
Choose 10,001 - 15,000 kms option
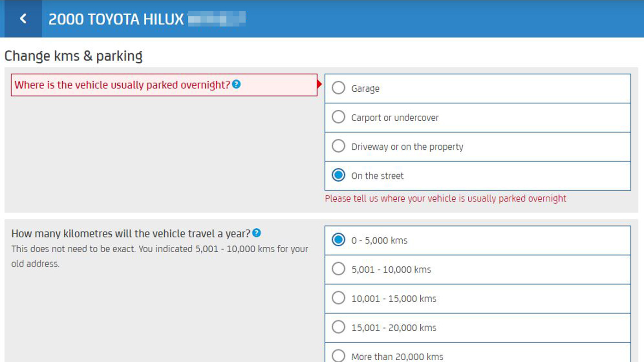[477, 298]
